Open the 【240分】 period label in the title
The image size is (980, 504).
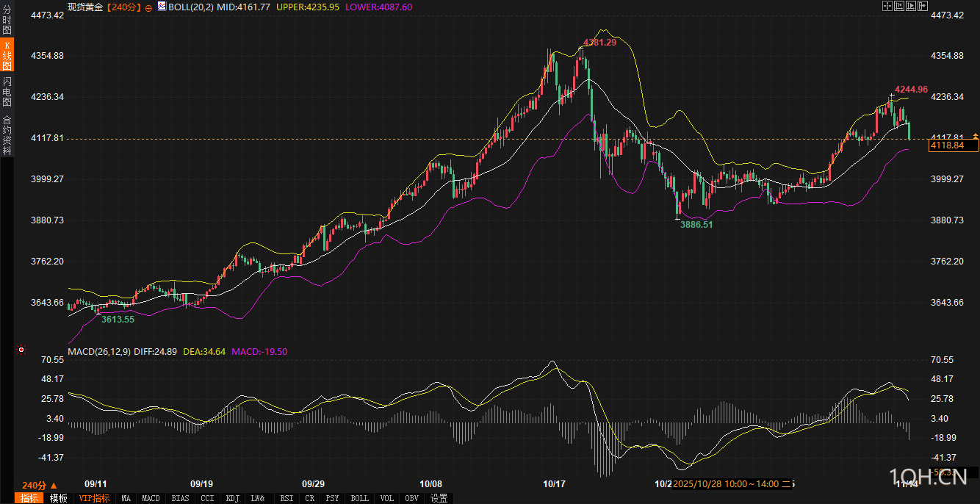coord(122,7)
